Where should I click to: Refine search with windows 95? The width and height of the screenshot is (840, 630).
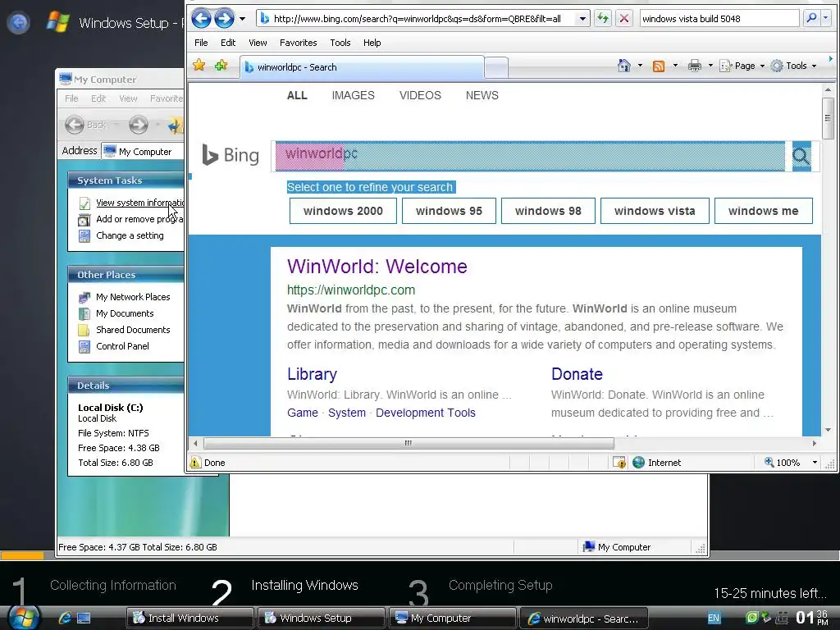(449, 211)
